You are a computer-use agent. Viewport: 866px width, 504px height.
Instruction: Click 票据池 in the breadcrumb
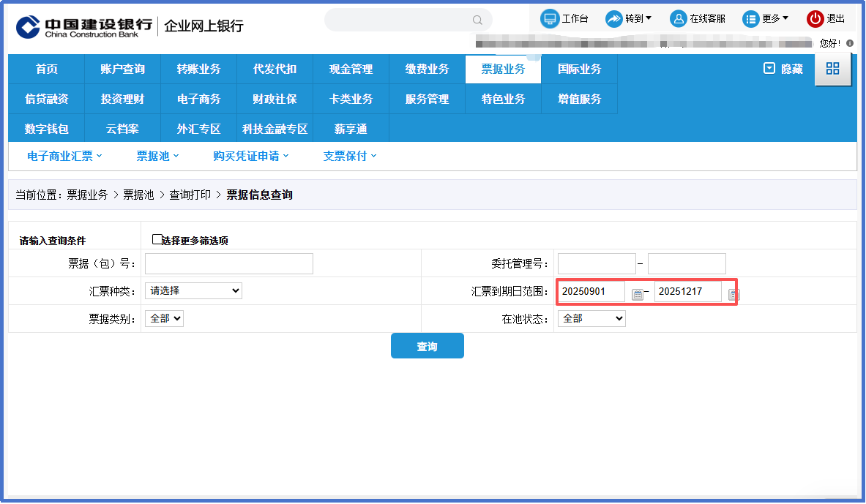tap(138, 195)
